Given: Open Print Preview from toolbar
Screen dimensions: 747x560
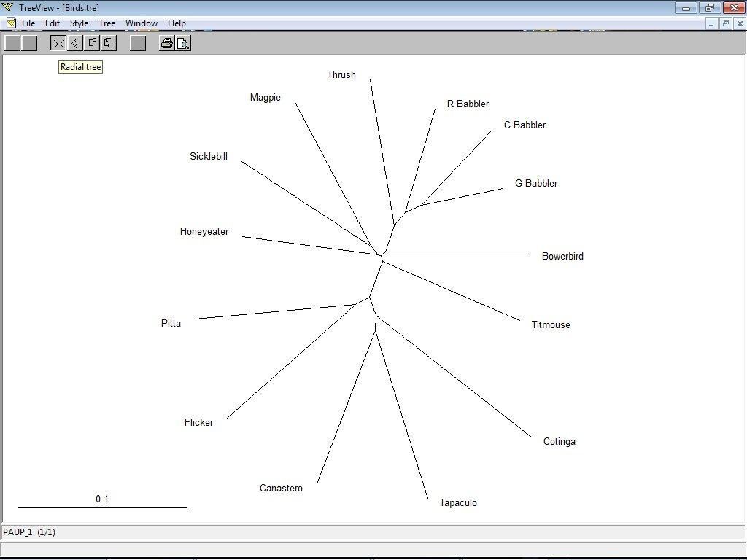Looking at the screenshot, I should [x=183, y=43].
